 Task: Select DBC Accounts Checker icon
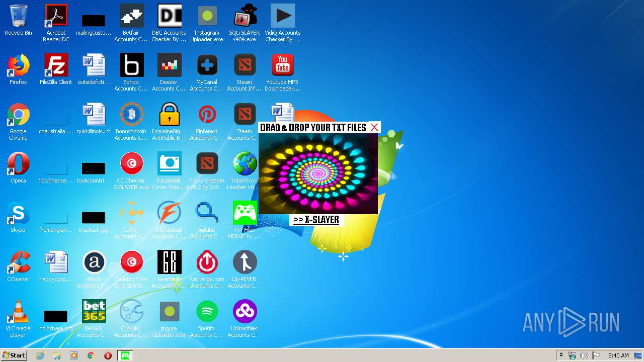pyautogui.click(x=169, y=17)
